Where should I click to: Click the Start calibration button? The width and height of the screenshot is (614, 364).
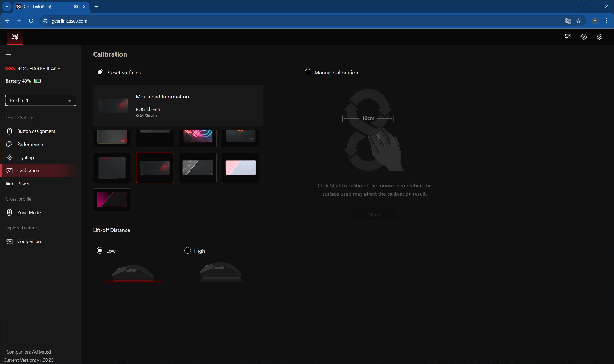tap(374, 214)
